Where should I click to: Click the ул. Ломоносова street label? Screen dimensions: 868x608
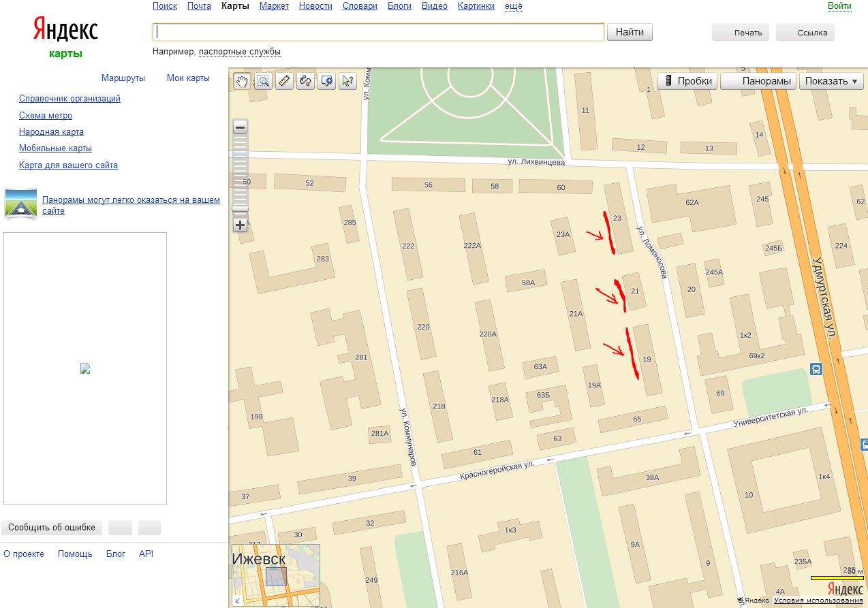[651, 252]
